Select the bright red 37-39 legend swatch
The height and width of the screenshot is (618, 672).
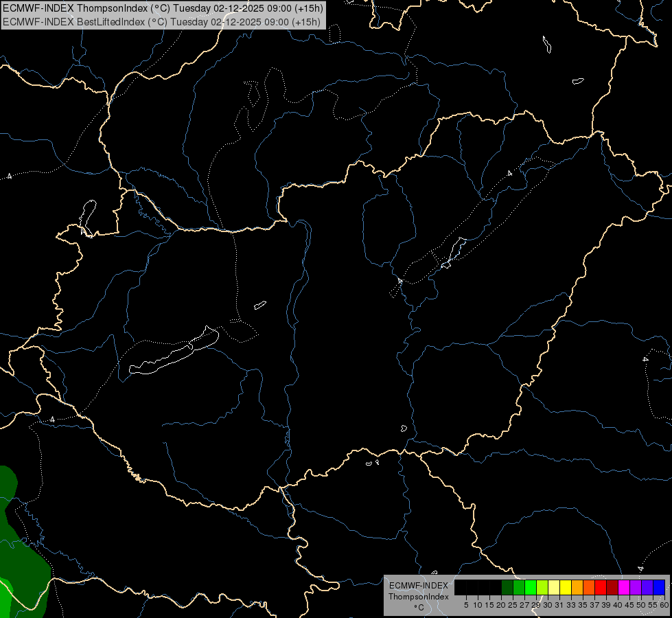(601, 587)
